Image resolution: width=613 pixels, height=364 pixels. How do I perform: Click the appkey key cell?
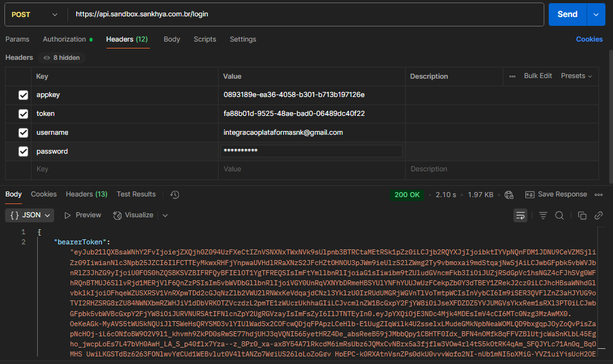tap(124, 95)
